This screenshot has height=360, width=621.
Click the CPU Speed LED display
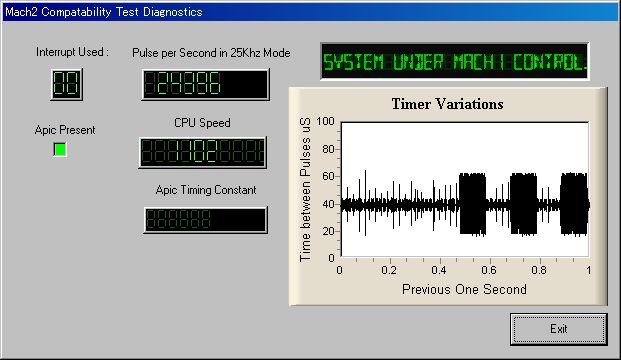[x=202, y=152]
